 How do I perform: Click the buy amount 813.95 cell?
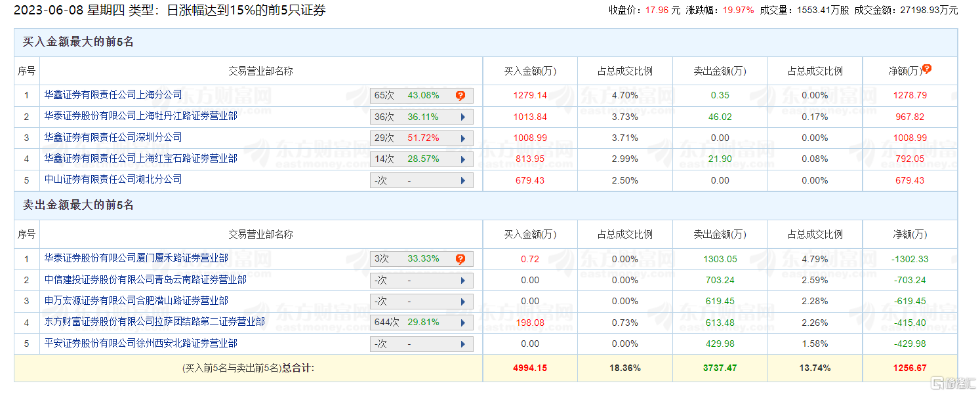[x=530, y=159]
